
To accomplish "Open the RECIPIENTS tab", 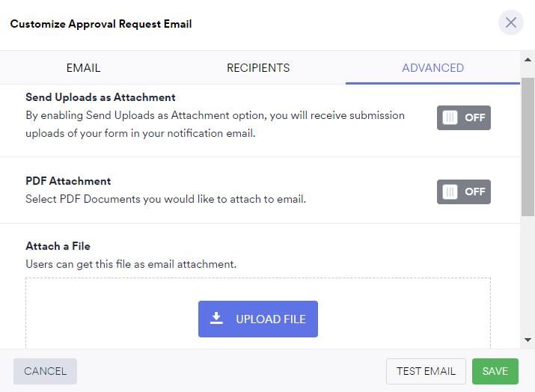I will coord(258,67).
